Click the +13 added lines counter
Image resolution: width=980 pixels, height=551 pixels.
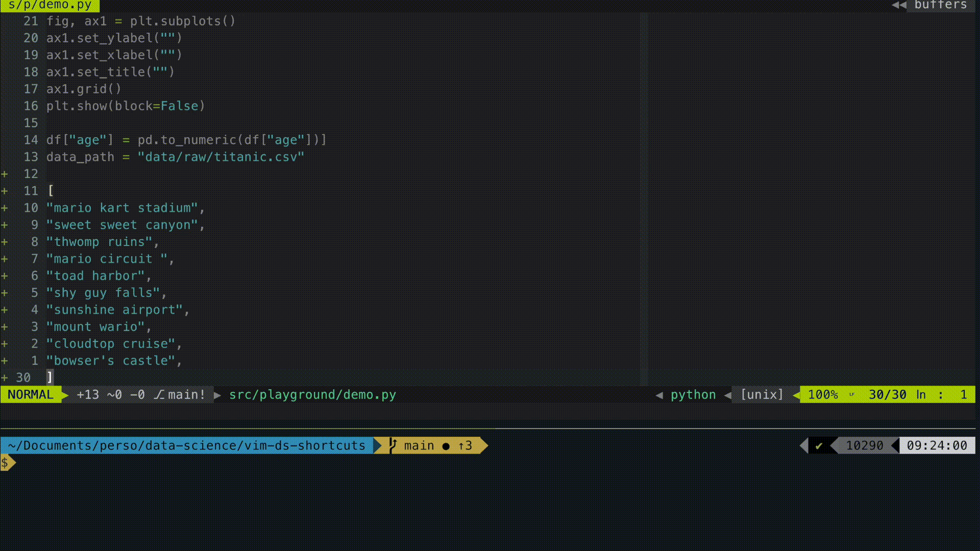click(x=88, y=395)
